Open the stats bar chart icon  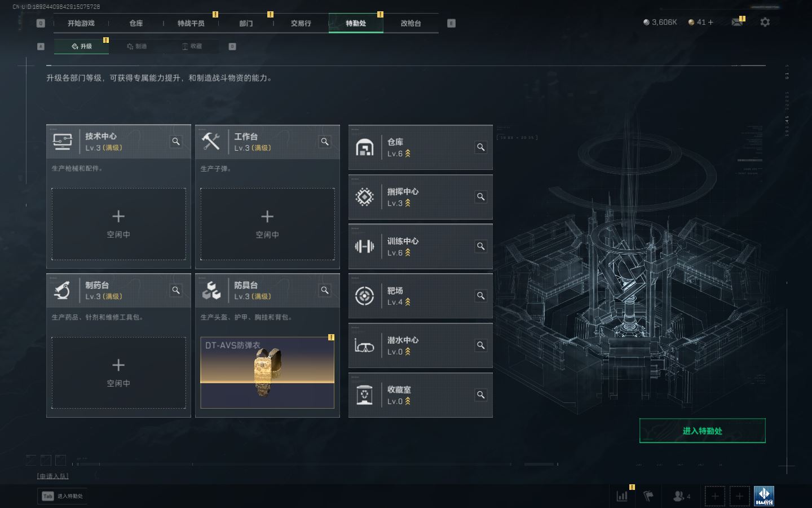coord(623,496)
